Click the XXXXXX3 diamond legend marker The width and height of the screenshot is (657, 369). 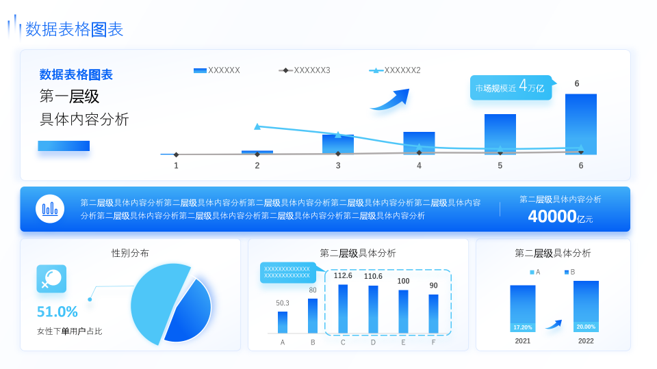coord(285,70)
